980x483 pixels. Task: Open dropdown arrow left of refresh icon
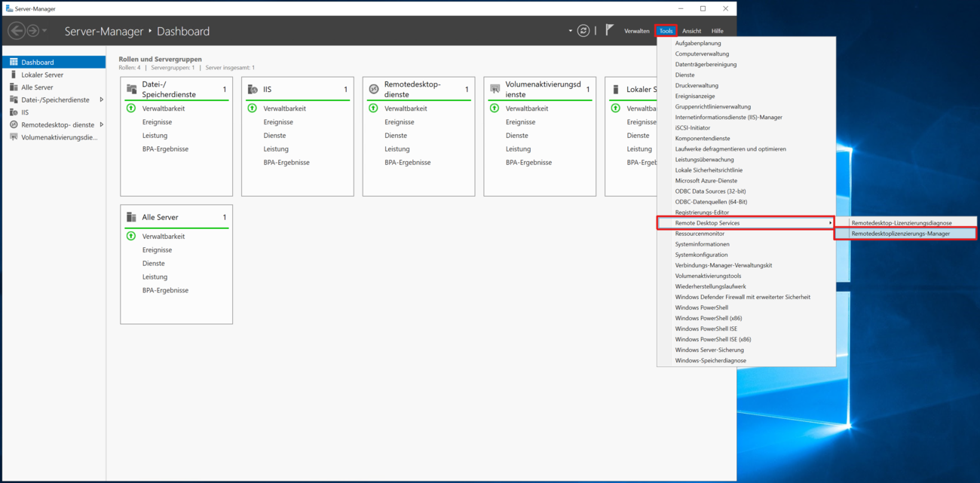[570, 31]
